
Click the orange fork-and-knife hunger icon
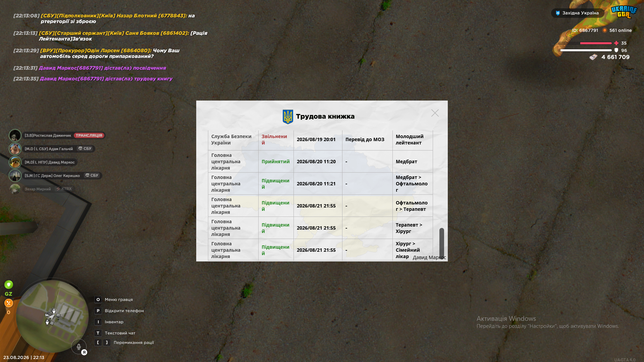click(9, 303)
